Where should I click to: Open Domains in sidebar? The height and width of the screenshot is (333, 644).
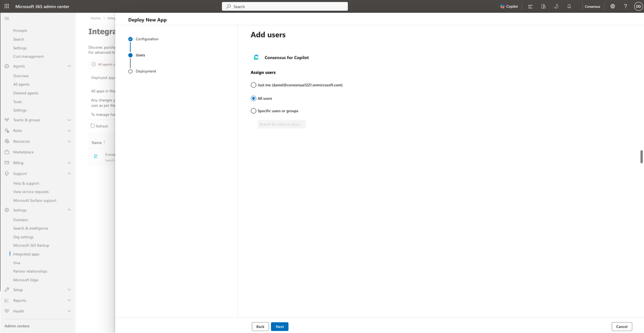(21, 220)
